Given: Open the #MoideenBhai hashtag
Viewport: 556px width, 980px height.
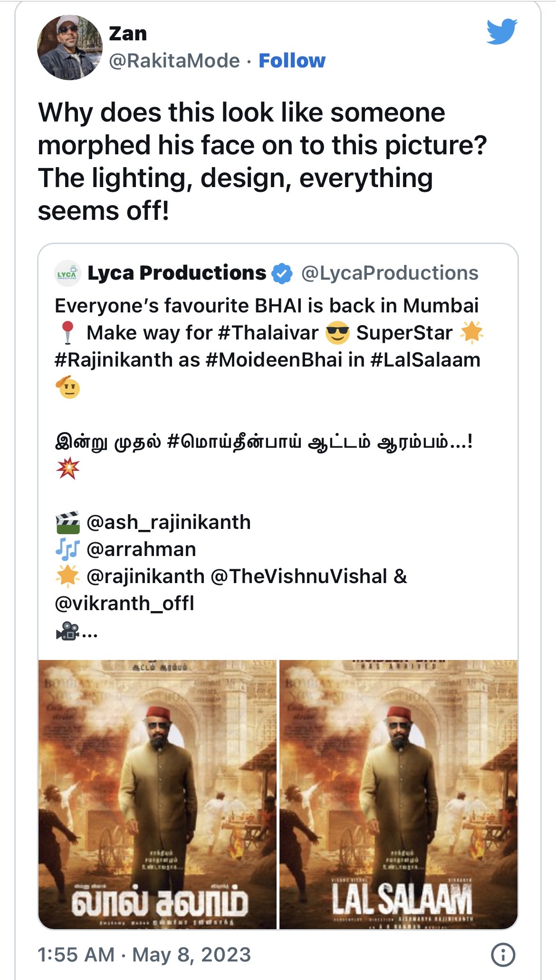Looking at the screenshot, I should (x=274, y=360).
